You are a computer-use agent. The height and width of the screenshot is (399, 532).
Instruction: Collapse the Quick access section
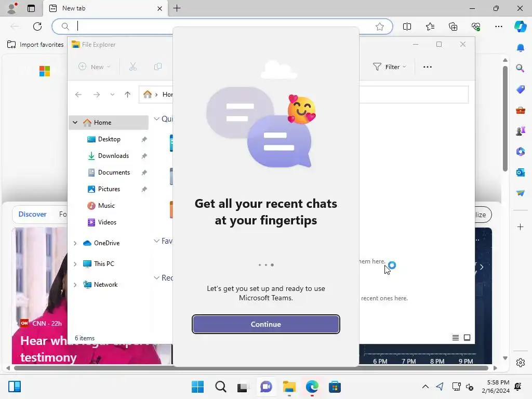pyautogui.click(x=156, y=119)
